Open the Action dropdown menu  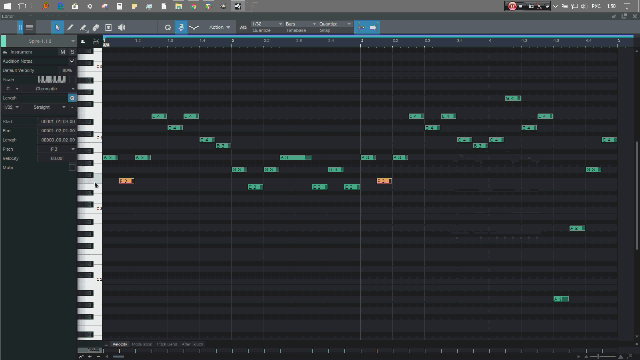(219, 27)
